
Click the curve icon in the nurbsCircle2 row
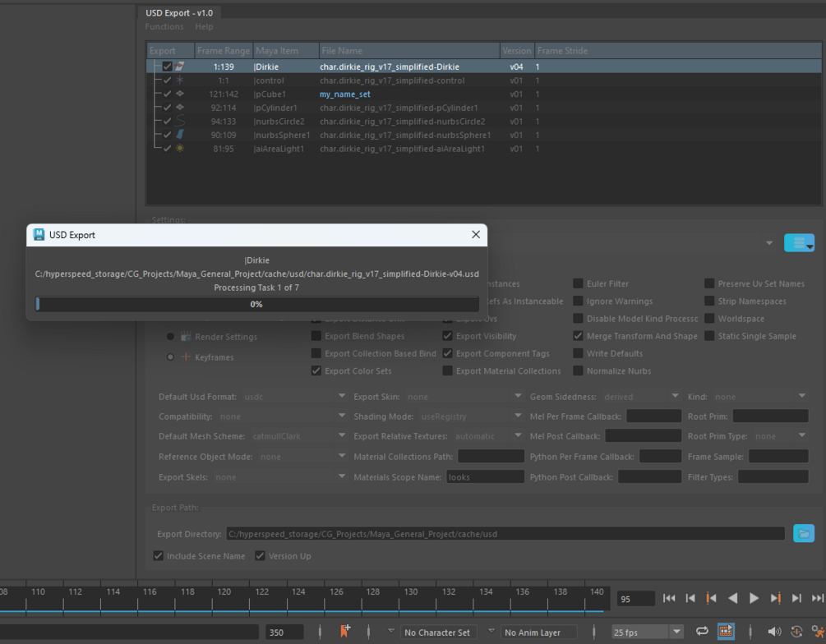(x=180, y=121)
